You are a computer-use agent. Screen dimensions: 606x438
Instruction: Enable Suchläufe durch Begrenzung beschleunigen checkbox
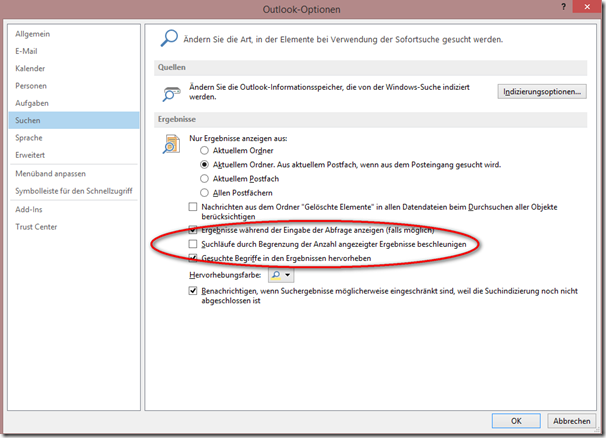(192, 244)
